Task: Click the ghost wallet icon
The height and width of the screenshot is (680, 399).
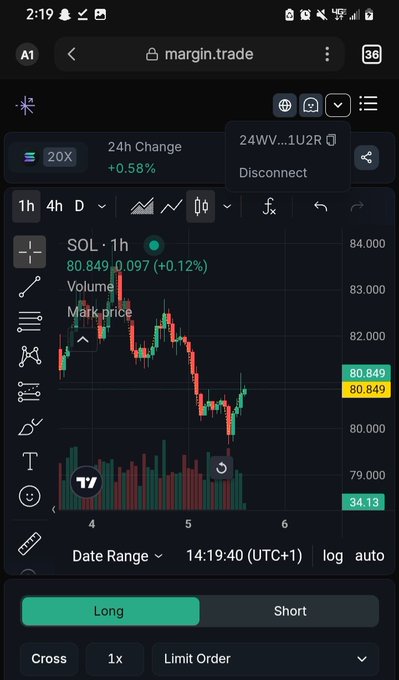Action: (311, 105)
